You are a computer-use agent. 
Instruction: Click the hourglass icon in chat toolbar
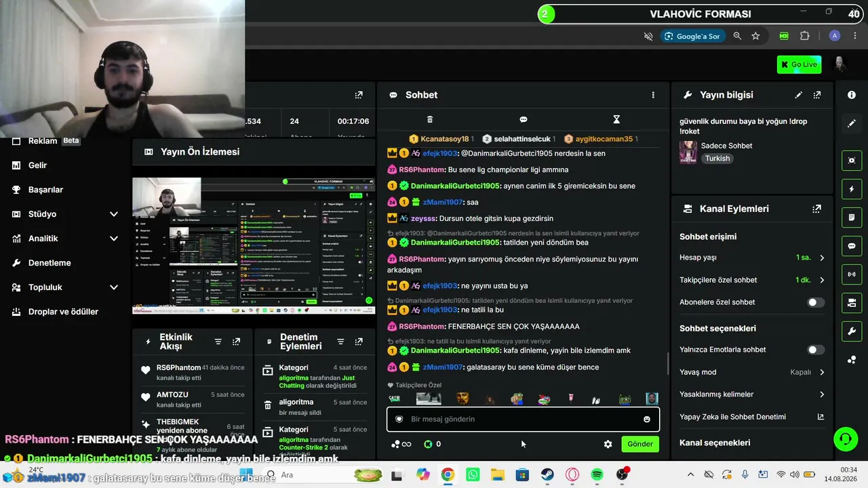616,120
